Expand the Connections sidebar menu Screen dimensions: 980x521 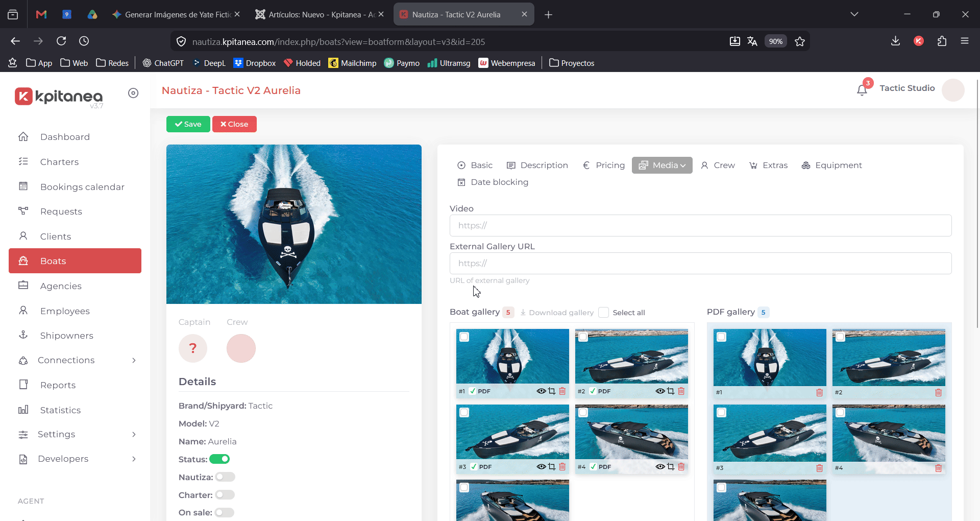click(x=75, y=360)
